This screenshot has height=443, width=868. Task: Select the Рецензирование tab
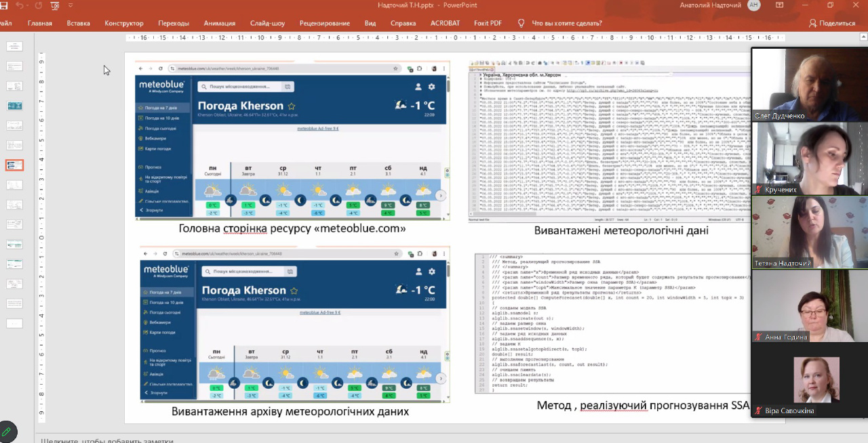324,23
